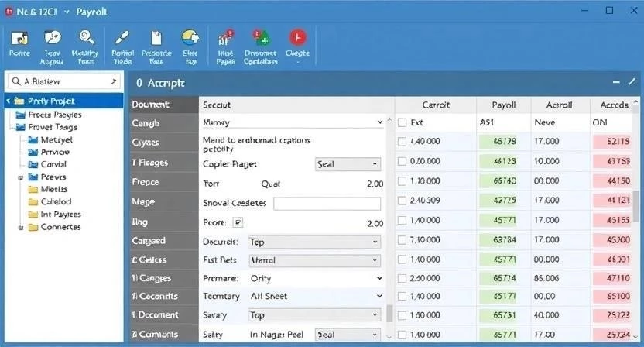The width and height of the screenshot is (644, 347).
Task: Click the Rome toolbar icon
Action: 19,39
